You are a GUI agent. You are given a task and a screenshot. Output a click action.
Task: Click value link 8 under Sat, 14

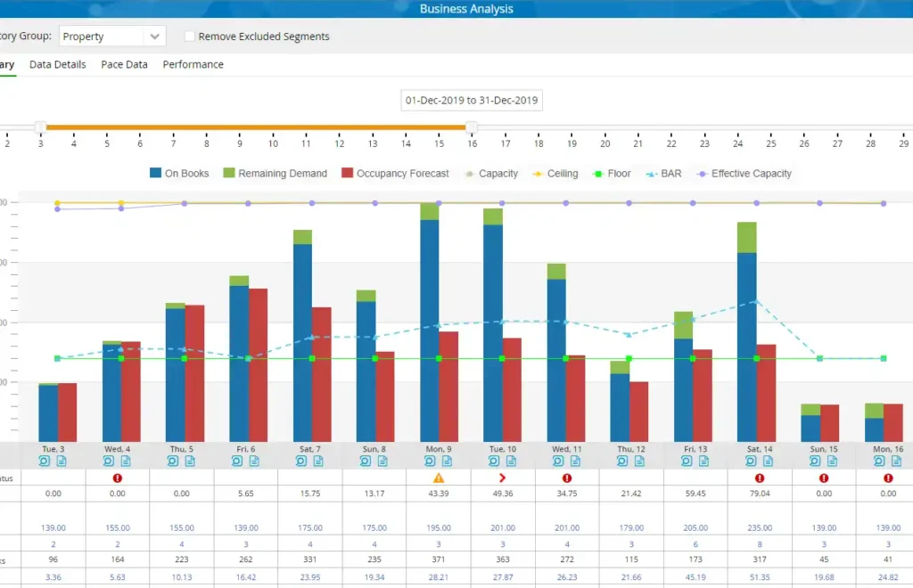click(760, 544)
